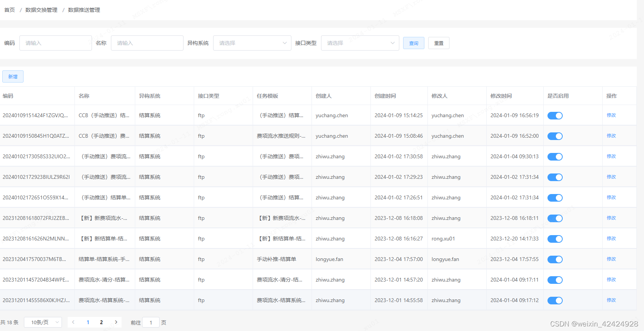
Task: Open 首页 breadcrumb
Action: [x=9, y=10]
